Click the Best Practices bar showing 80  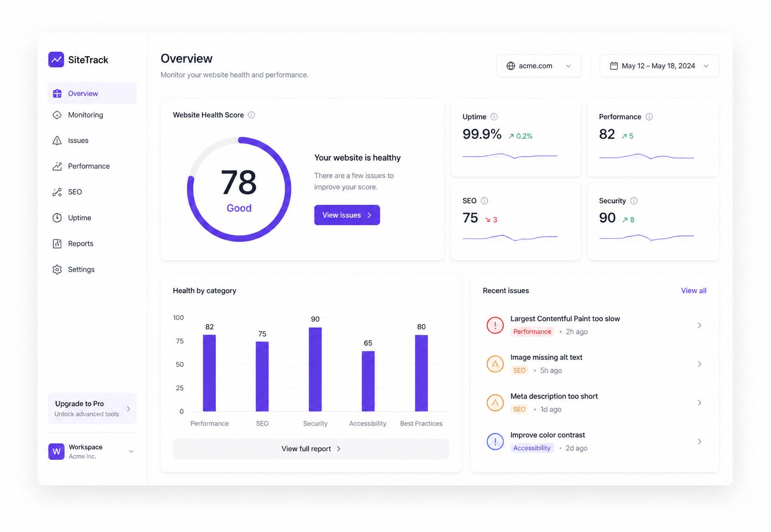pos(421,373)
